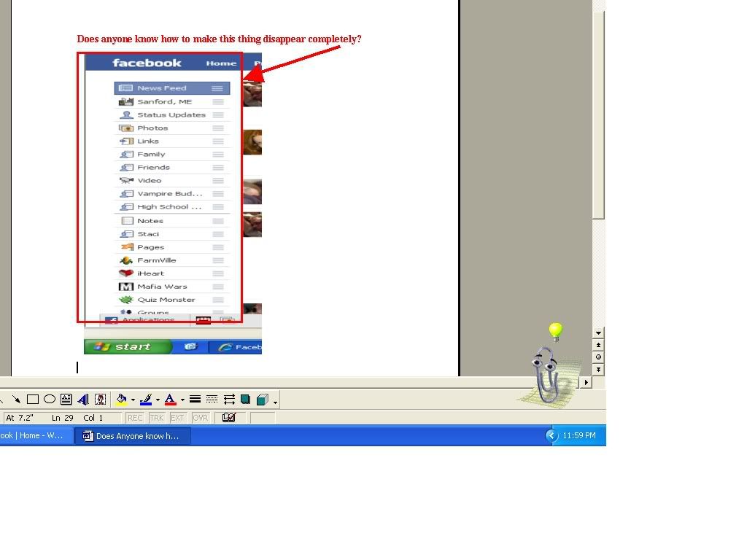Open the Shadow Style options

[245, 399]
